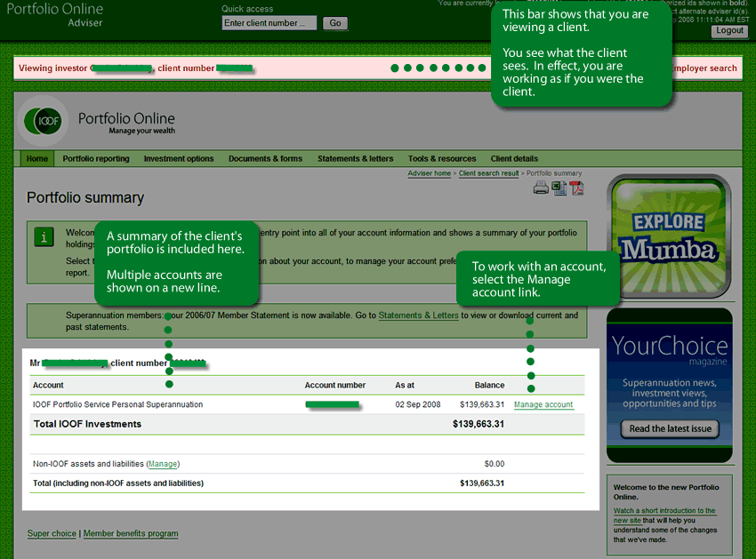Image resolution: width=756 pixels, height=559 pixels.
Task: Click the 02 Sep 2008 date cell
Action: point(418,404)
